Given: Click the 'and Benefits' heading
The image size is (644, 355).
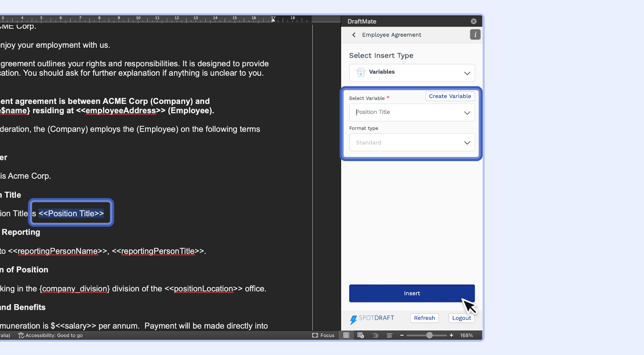Looking at the screenshot, I should [x=23, y=308].
